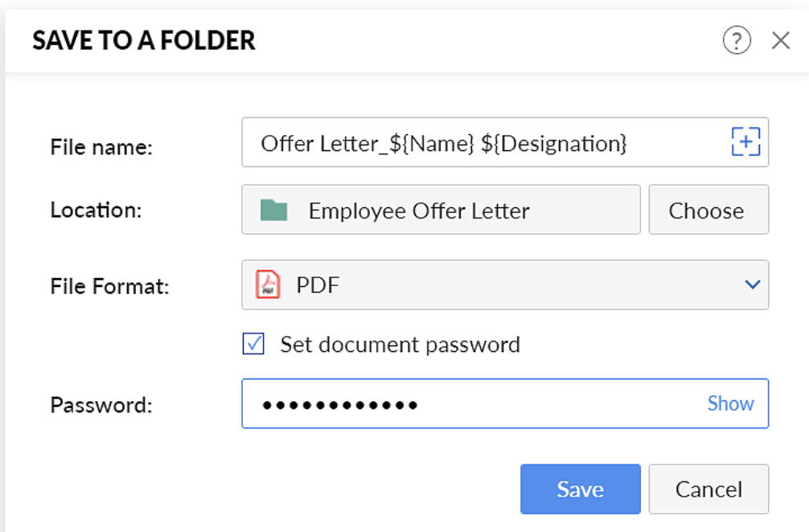The image size is (809, 532).
Task: Select the Employee Offer Letter location box
Action: (441, 210)
